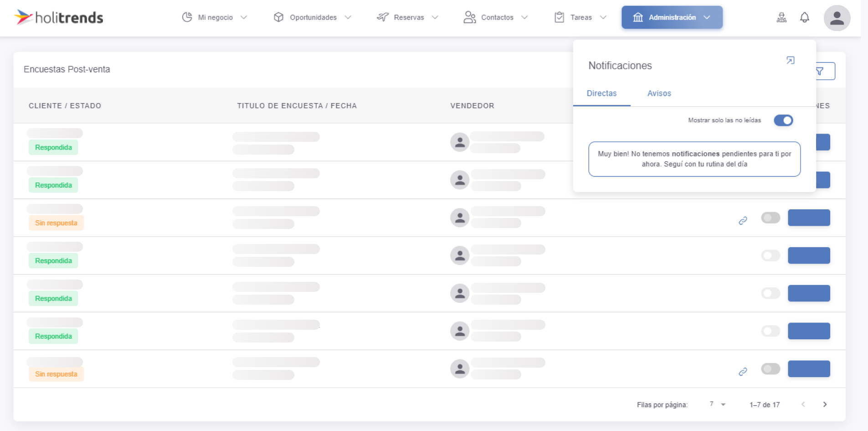Toggle switch in sixth row Respondida

pyautogui.click(x=770, y=331)
